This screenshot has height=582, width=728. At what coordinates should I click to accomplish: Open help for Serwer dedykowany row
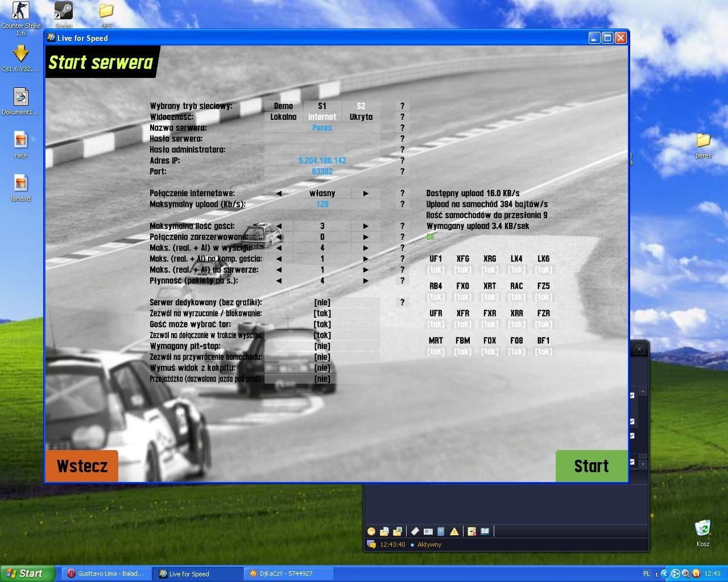pyautogui.click(x=402, y=302)
